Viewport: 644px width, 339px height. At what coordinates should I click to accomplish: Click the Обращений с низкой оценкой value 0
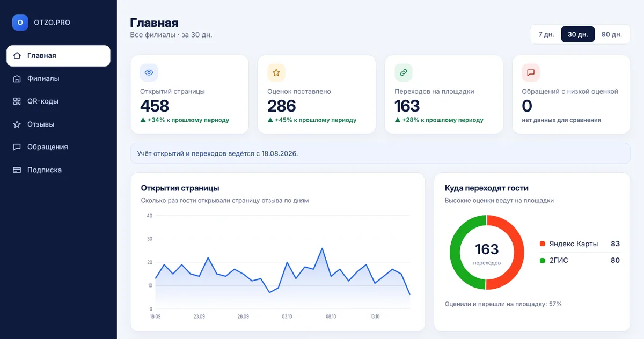[527, 106]
